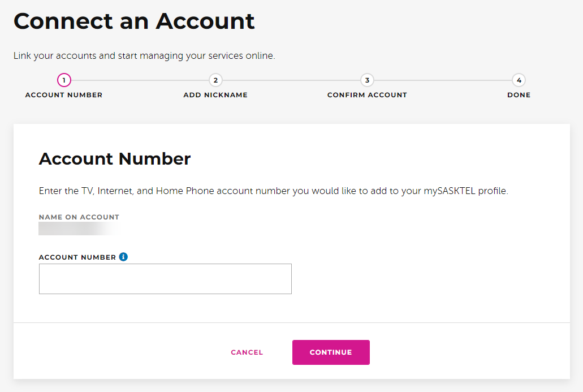Click the step 2 circle indicator
This screenshot has width=583, height=392.
[x=215, y=80]
